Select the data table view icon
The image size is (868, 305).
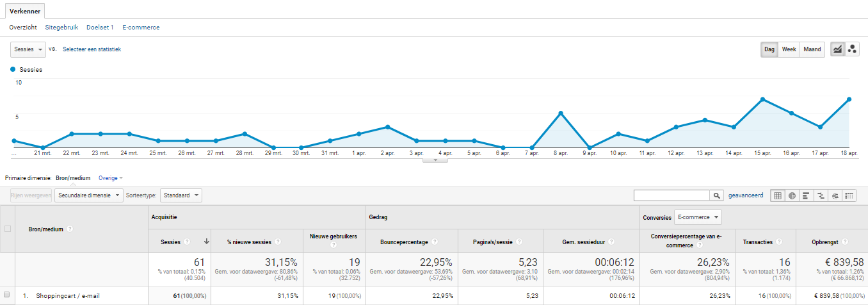point(777,195)
